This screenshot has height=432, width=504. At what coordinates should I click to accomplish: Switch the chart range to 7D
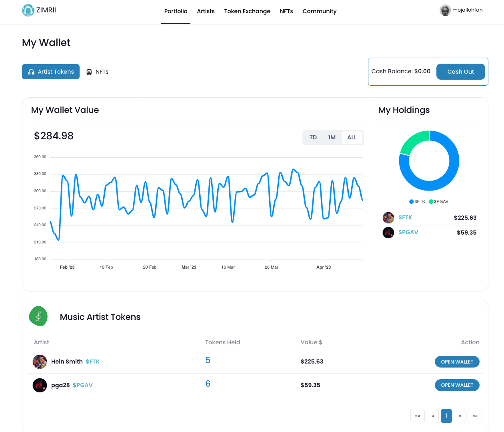pos(313,137)
